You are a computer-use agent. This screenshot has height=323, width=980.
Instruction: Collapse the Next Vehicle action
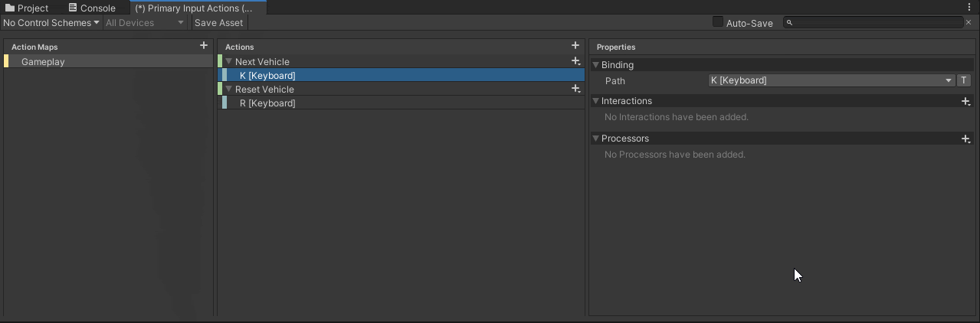tap(228, 61)
